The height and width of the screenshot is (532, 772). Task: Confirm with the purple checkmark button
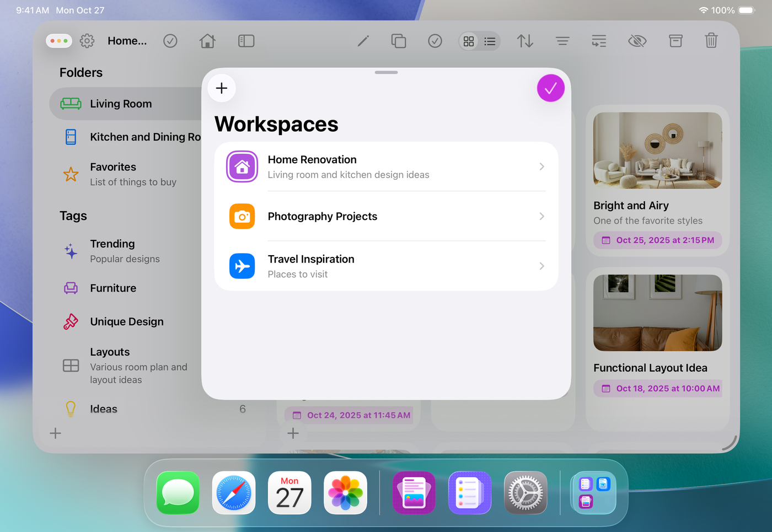point(550,88)
